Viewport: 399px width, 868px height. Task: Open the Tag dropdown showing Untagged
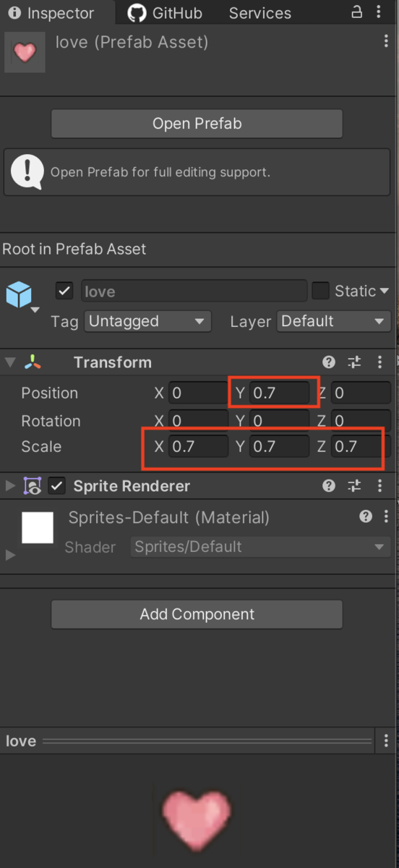click(x=147, y=321)
